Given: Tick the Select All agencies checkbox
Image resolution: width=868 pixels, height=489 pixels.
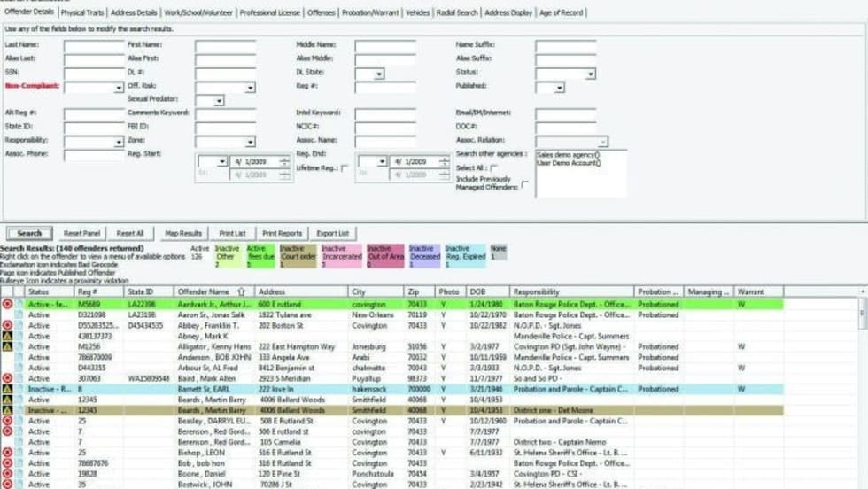Looking at the screenshot, I should click(x=494, y=168).
